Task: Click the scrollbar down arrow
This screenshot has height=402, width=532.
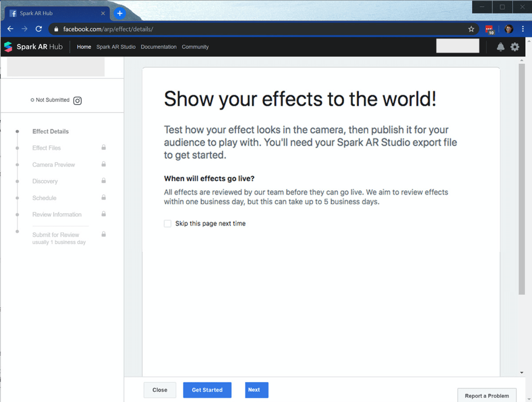Action: 521,373
